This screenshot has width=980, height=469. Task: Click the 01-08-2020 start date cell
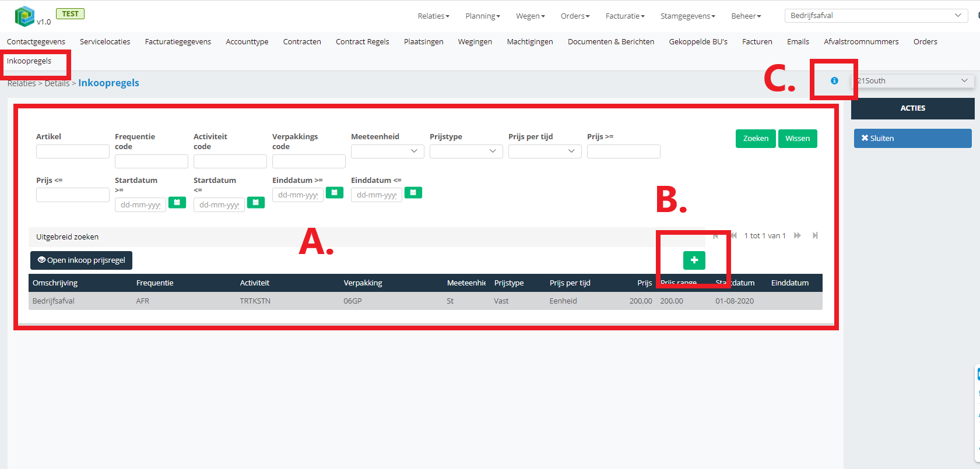pyautogui.click(x=735, y=301)
